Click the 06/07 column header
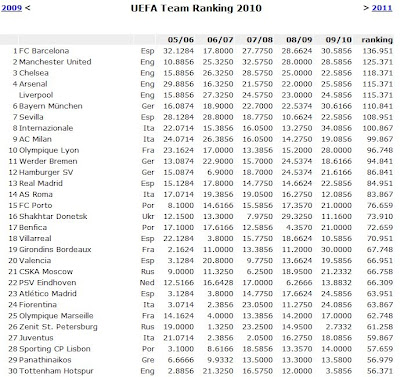400x377 pixels. (x=220, y=40)
